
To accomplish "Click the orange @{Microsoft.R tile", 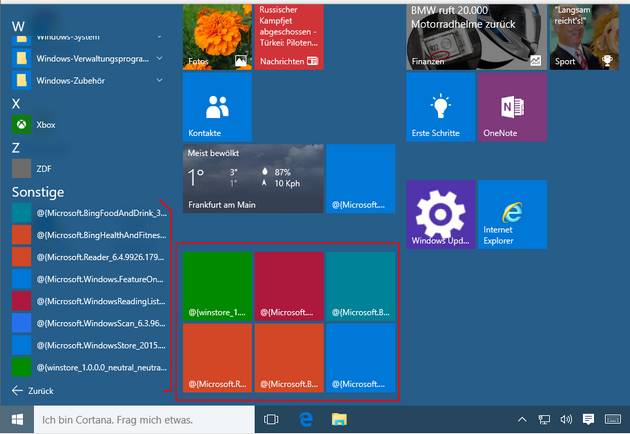I will [217, 358].
